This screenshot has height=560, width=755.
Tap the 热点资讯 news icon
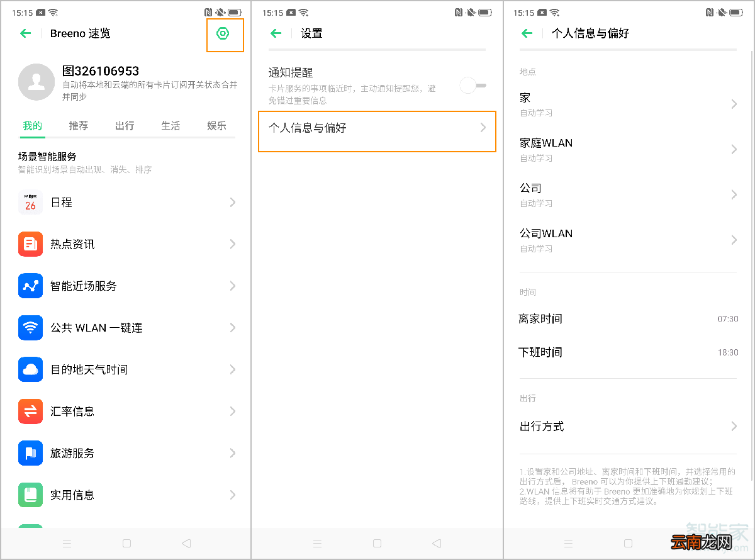[30, 244]
